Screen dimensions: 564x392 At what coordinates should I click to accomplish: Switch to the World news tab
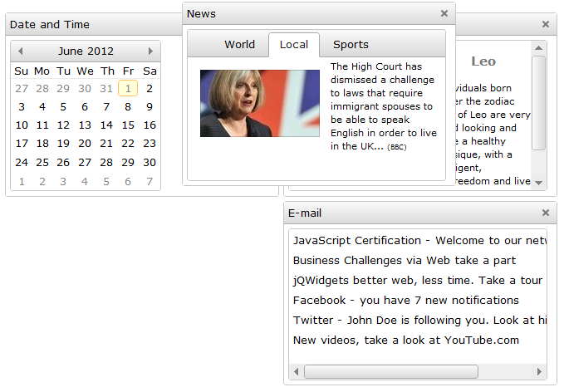(239, 45)
